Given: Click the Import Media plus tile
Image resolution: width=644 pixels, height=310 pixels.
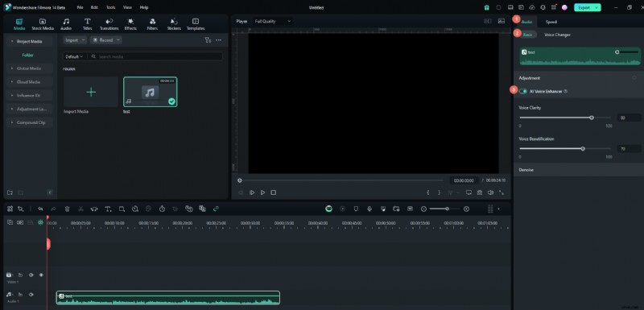Looking at the screenshot, I should [91, 92].
